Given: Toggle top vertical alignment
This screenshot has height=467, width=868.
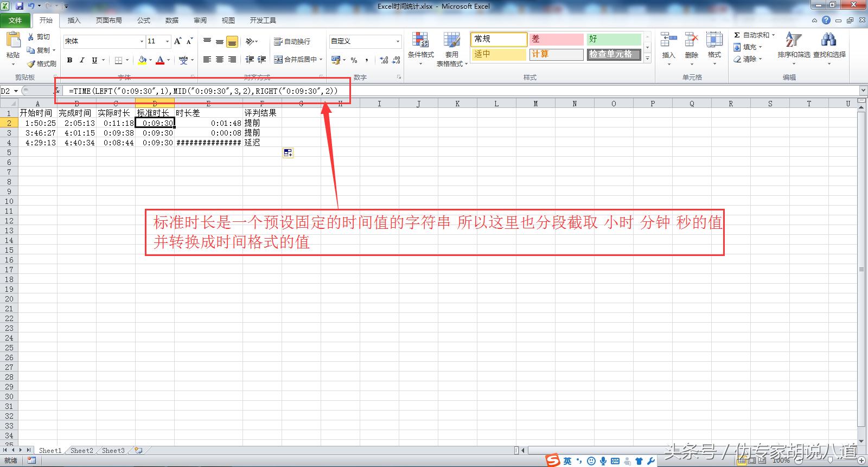Looking at the screenshot, I should [207, 41].
